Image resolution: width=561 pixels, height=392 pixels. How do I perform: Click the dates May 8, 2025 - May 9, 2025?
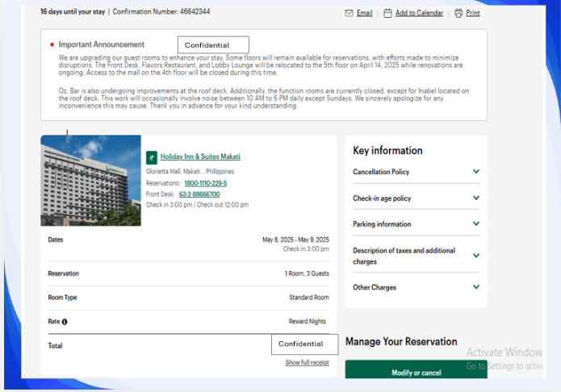tap(295, 240)
